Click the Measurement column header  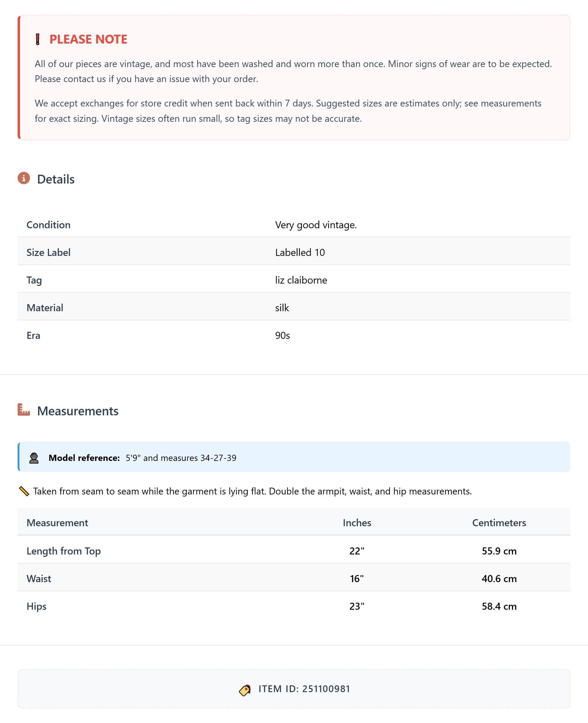pyautogui.click(x=57, y=523)
